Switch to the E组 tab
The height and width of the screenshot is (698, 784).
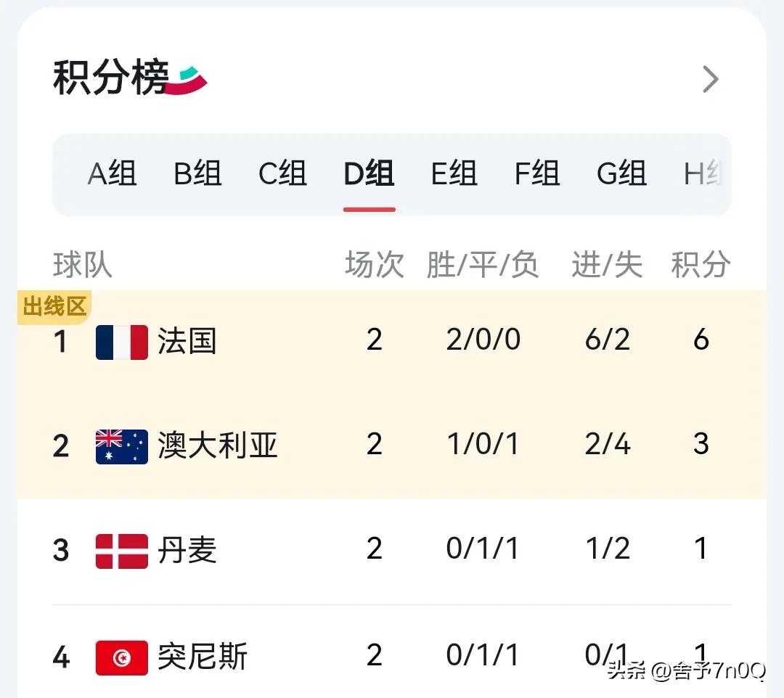(x=454, y=174)
